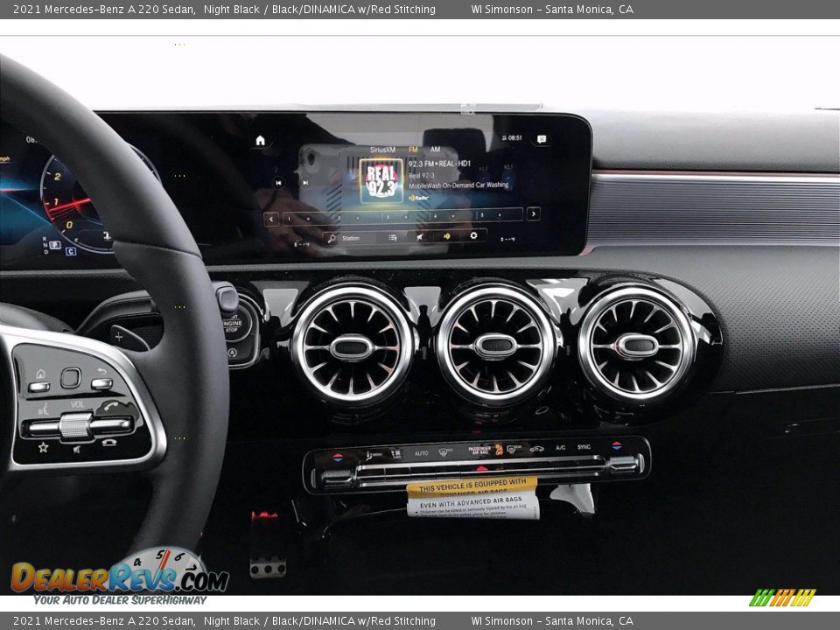Page station presets right with arrow

[533, 214]
